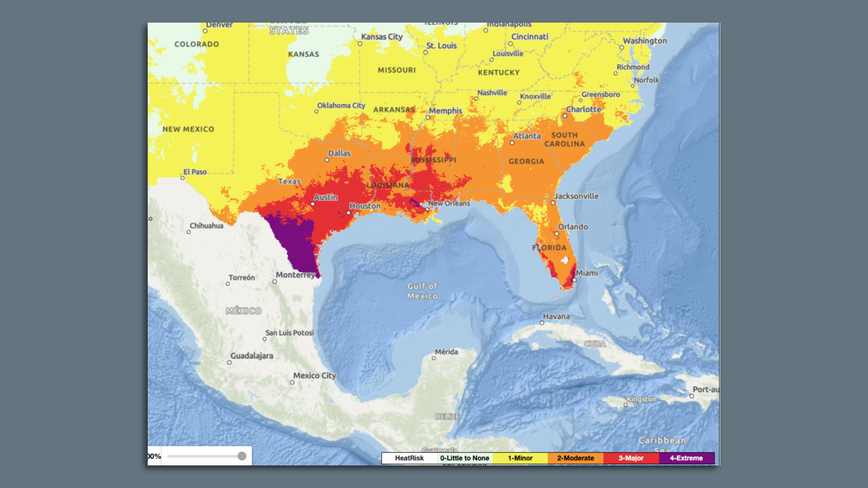Select the Dallas city marker
The image size is (868, 488).
[326, 160]
